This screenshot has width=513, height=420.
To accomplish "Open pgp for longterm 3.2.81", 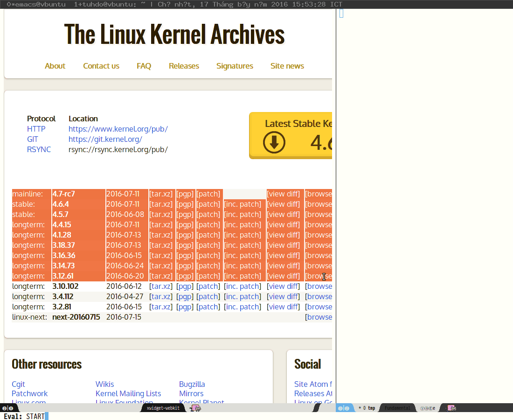I will [x=185, y=307].
